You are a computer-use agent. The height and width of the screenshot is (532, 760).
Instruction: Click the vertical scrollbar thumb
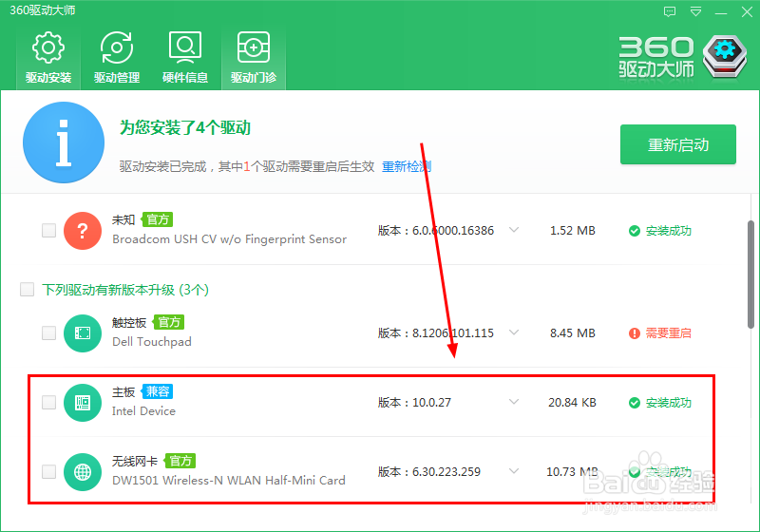click(x=750, y=275)
